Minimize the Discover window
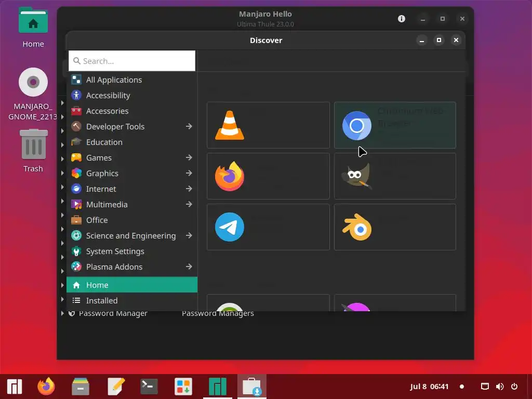The width and height of the screenshot is (532, 399). [422, 41]
